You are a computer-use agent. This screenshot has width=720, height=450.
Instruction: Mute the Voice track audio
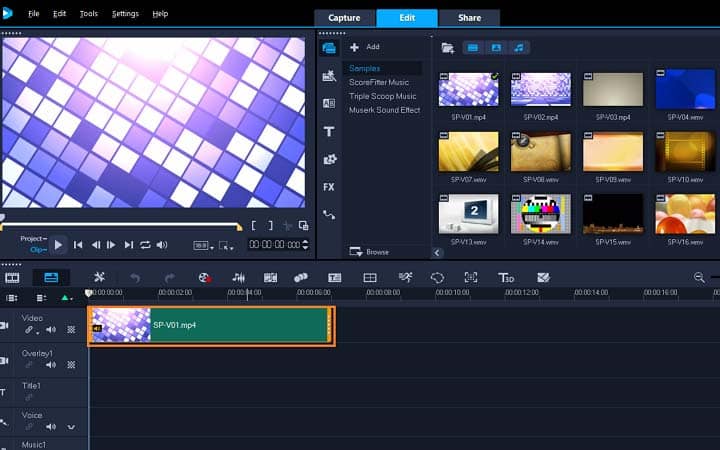click(51, 427)
